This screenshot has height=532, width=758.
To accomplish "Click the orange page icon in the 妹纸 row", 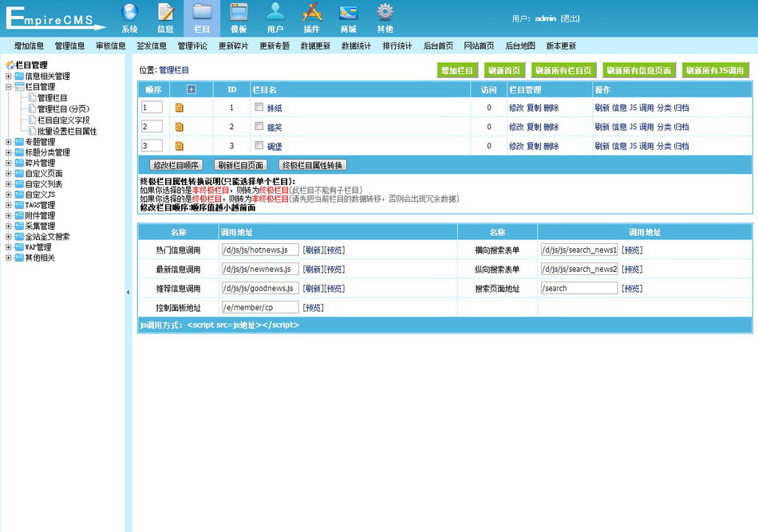I will (x=180, y=108).
